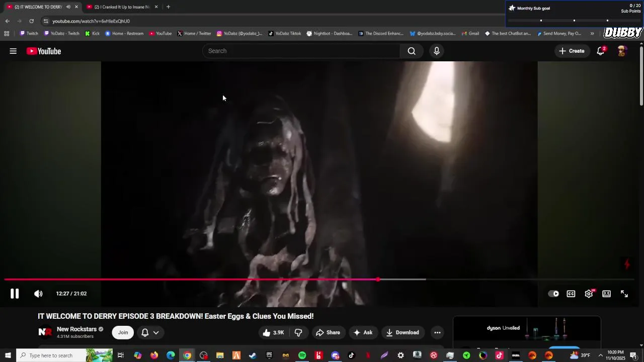Open Epic Games Launcher from the taskbar
Viewport: 644px width, 362px height.
tap(269, 355)
